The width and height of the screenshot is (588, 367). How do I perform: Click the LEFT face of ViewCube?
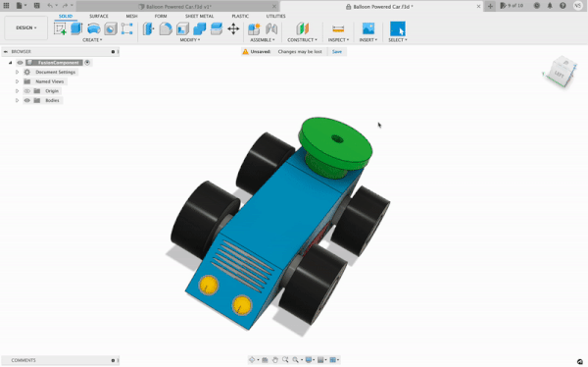559,75
